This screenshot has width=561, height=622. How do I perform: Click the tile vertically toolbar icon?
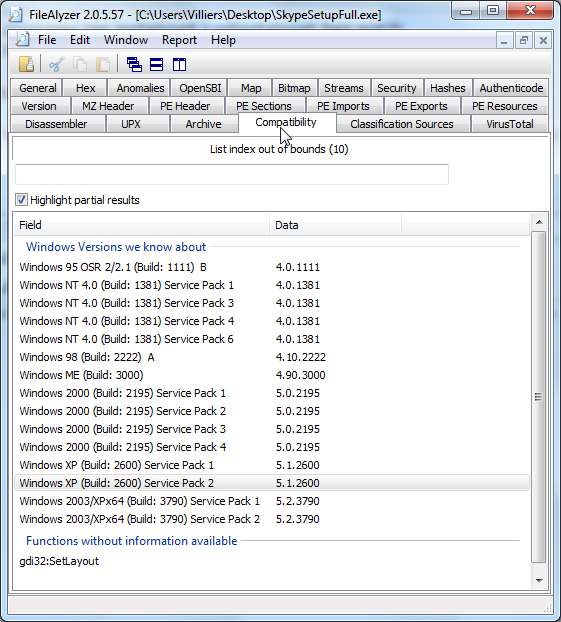(x=179, y=64)
